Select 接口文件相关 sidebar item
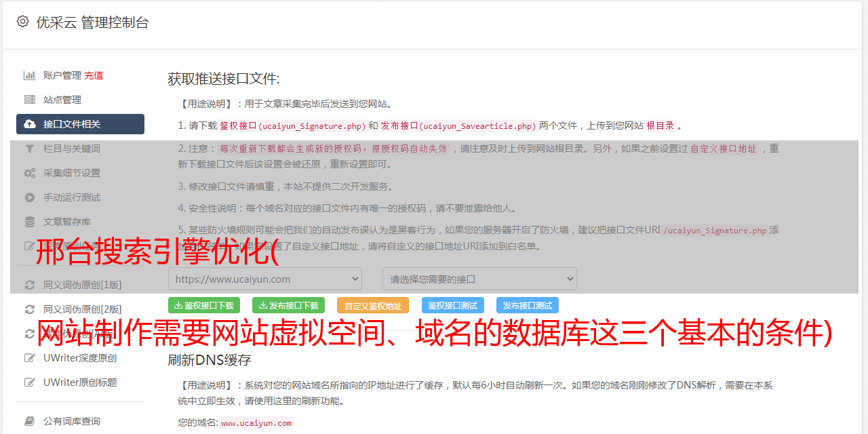The height and width of the screenshot is (434, 868). 80,124
